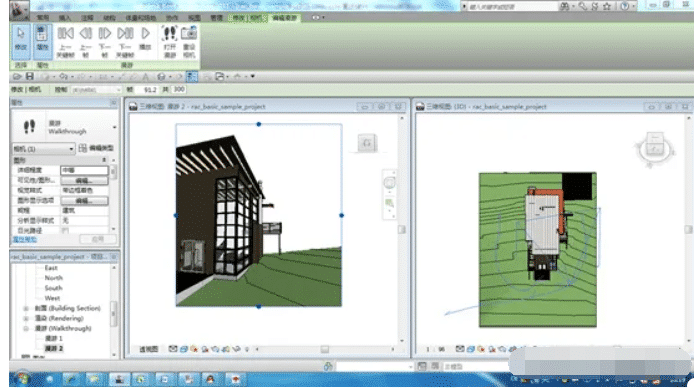Open the Revit application menu button
The height and width of the screenshot is (388, 694).
click(19, 10)
